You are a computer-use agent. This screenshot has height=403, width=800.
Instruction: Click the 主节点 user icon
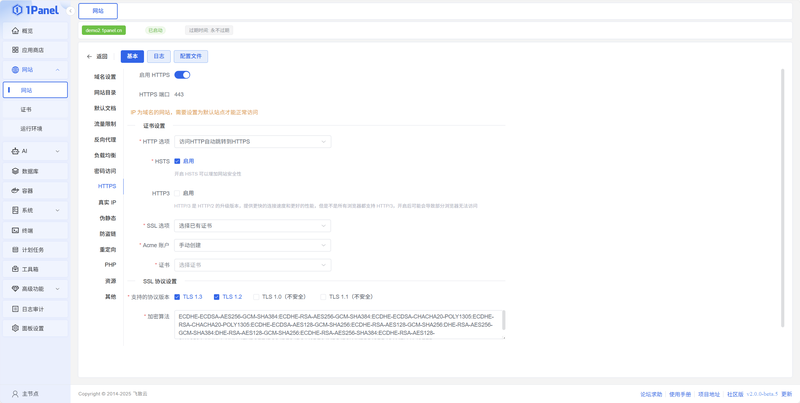coord(15,394)
